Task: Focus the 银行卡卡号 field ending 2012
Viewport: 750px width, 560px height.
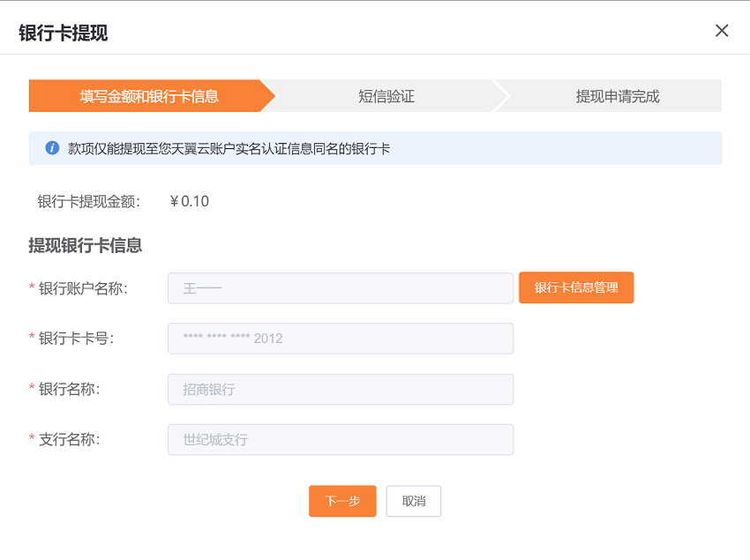Action: (x=341, y=339)
